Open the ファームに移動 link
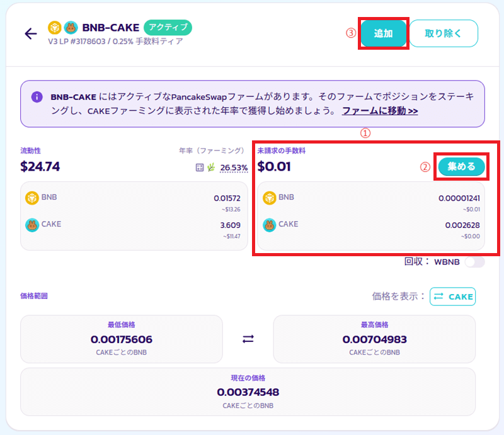Viewport: 504px width, 435px height. point(380,111)
